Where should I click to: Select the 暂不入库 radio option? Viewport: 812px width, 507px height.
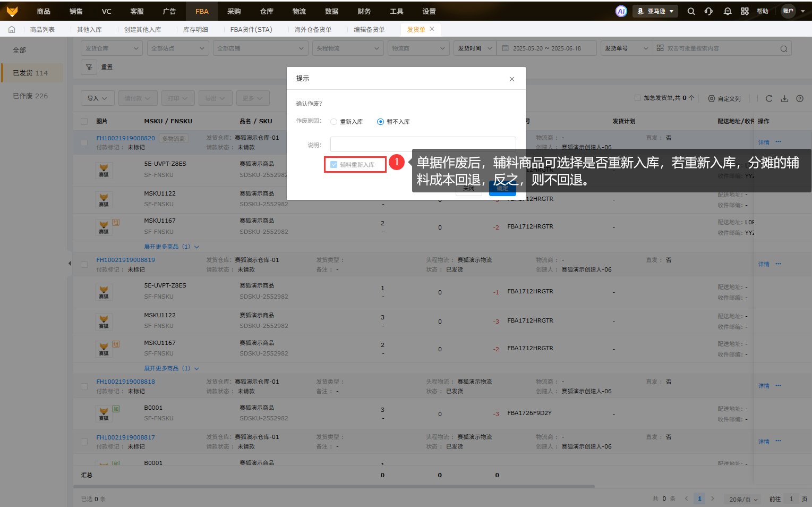[x=380, y=122]
